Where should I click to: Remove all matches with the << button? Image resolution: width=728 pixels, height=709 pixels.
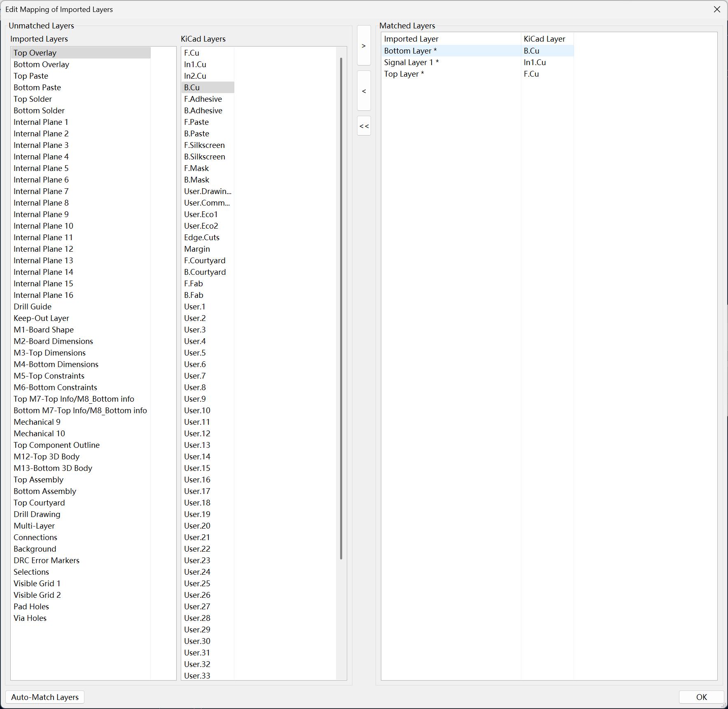(364, 126)
